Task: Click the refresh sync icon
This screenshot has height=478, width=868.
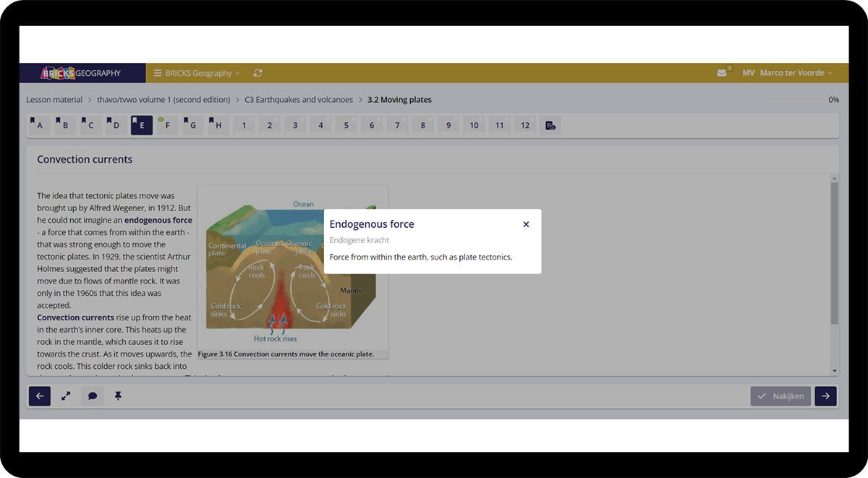Action: click(258, 73)
